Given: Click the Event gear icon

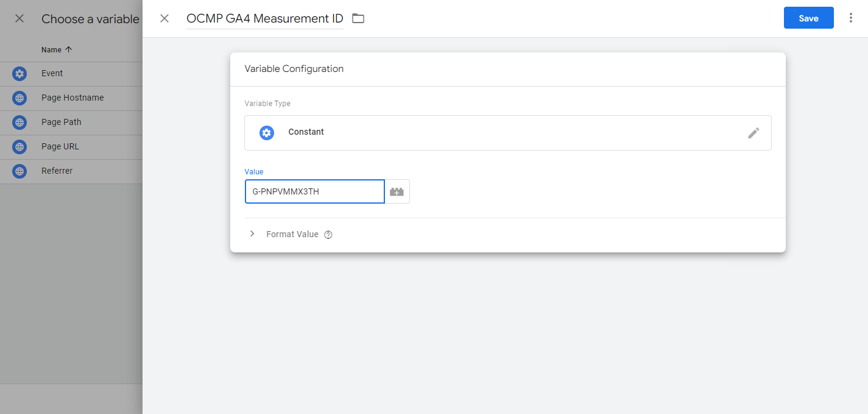Looking at the screenshot, I should pyautogui.click(x=19, y=74).
